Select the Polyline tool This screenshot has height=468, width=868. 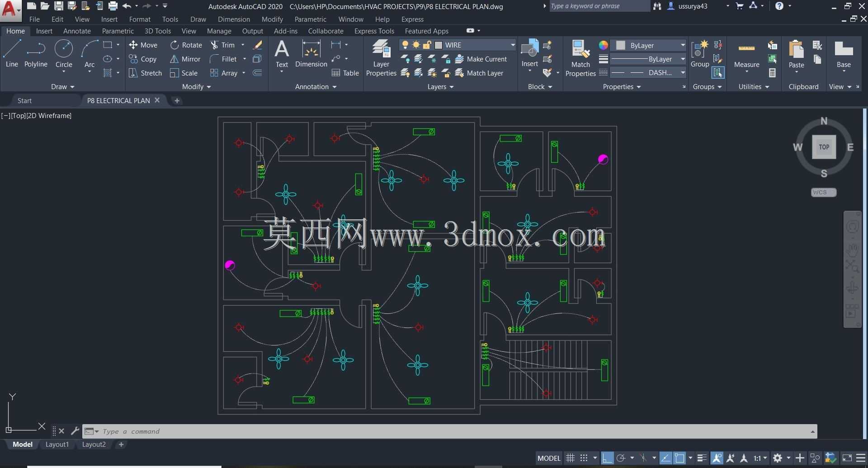pyautogui.click(x=36, y=54)
